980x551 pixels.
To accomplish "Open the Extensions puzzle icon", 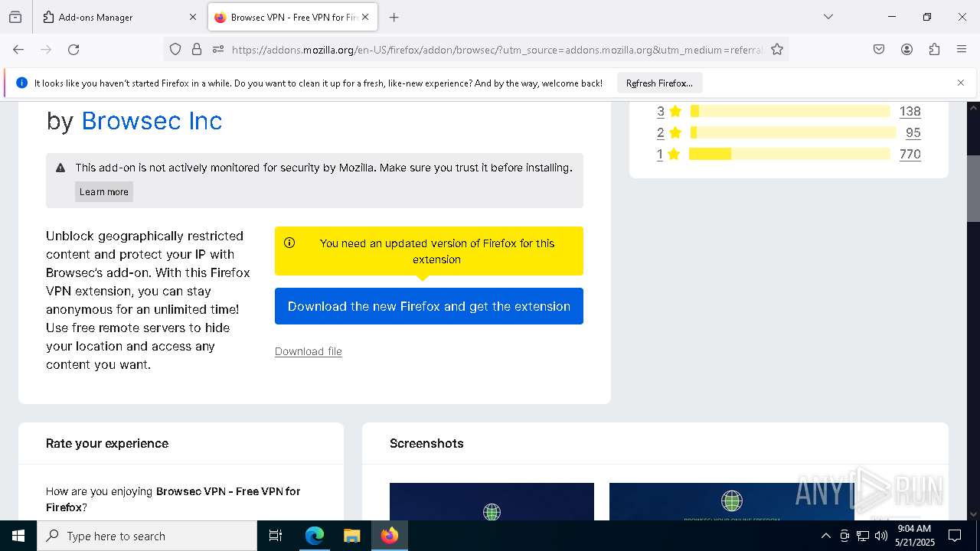I will [x=934, y=49].
